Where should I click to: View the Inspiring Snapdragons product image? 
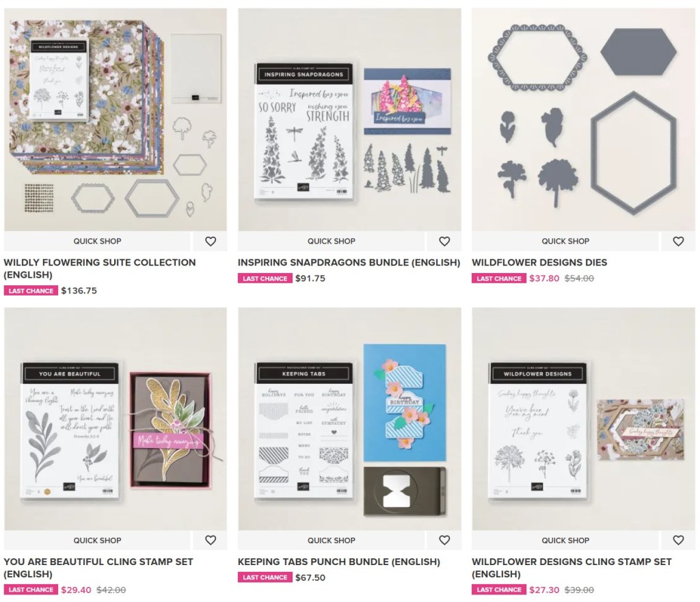click(349, 120)
